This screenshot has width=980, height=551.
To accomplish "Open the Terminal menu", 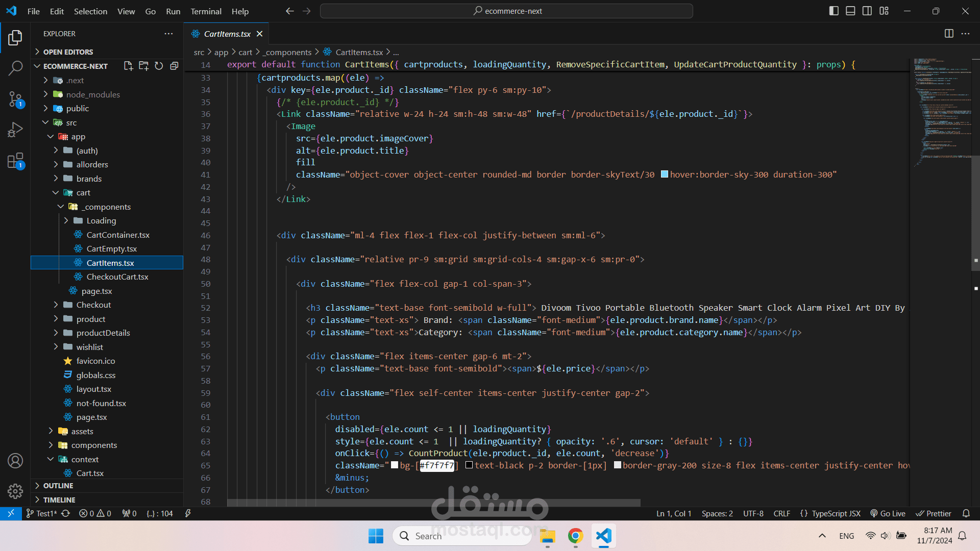I will click(206, 11).
